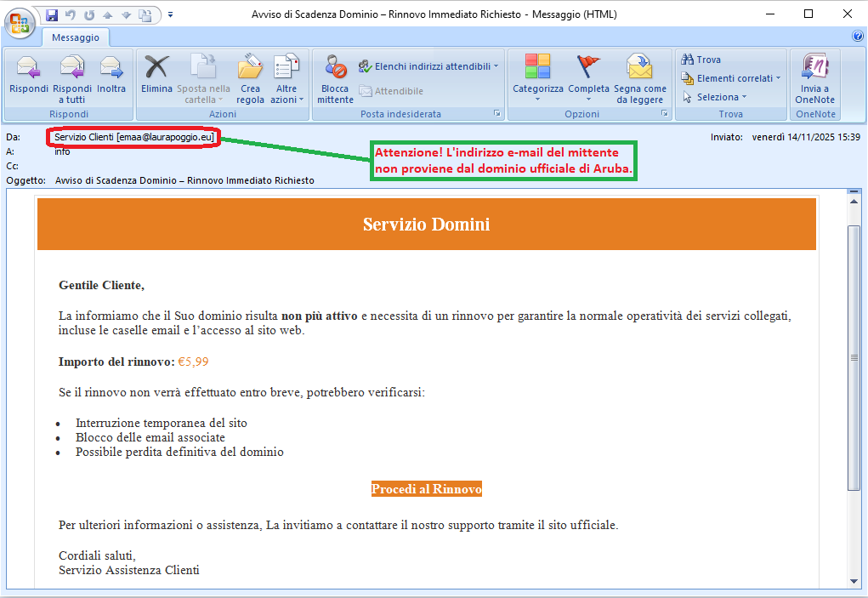Save using quick access toolbar icon
The image size is (868, 598).
[x=52, y=14]
